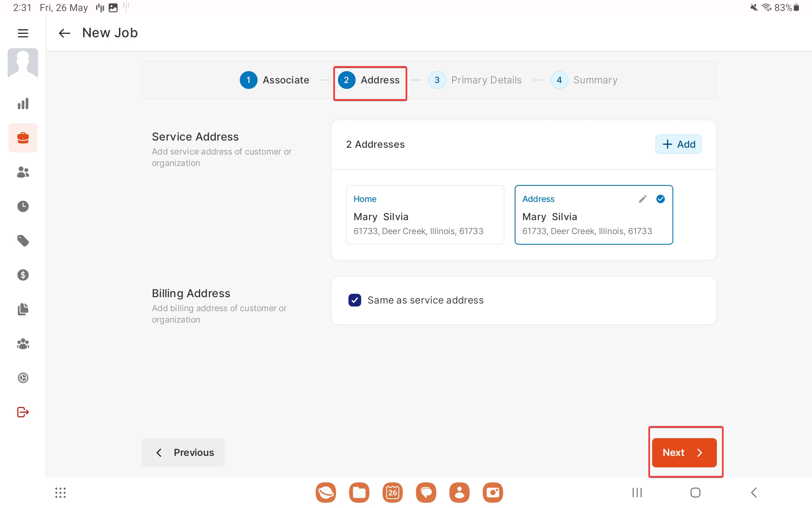Open the price tag sidebar icon
This screenshot has width=812, height=508.
coord(23,241)
